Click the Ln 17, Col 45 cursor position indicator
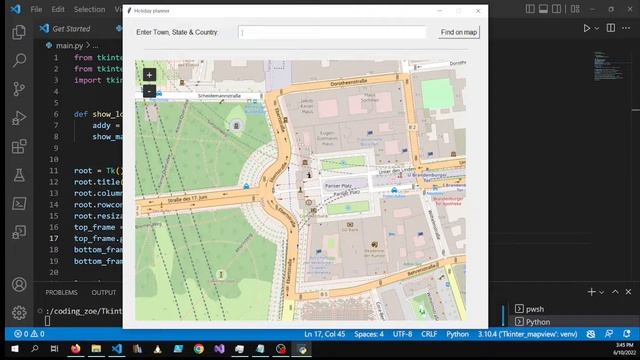The width and height of the screenshot is (640, 360). 324,334
